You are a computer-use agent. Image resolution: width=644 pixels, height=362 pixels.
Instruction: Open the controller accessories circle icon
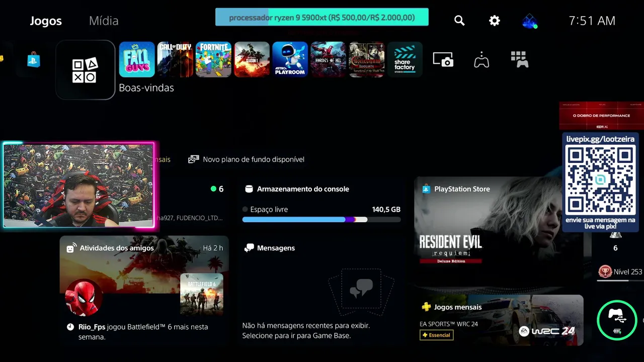[x=617, y=320]
